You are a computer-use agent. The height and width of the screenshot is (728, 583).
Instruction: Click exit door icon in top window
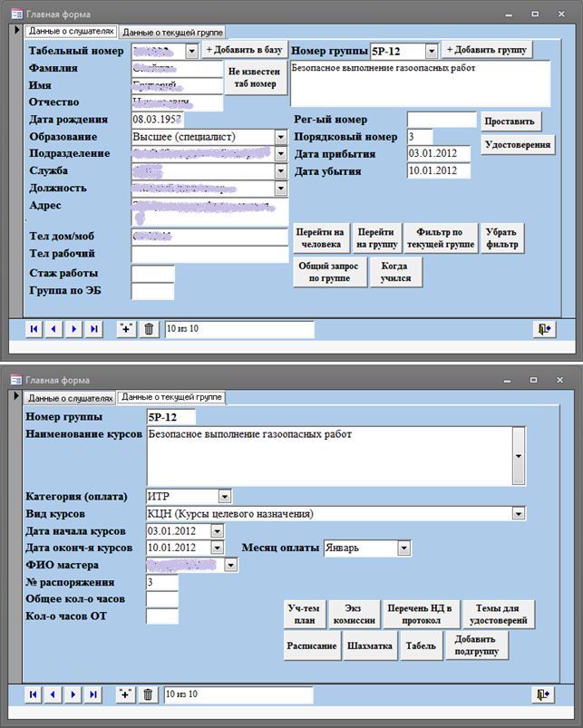tap(544, 329)
